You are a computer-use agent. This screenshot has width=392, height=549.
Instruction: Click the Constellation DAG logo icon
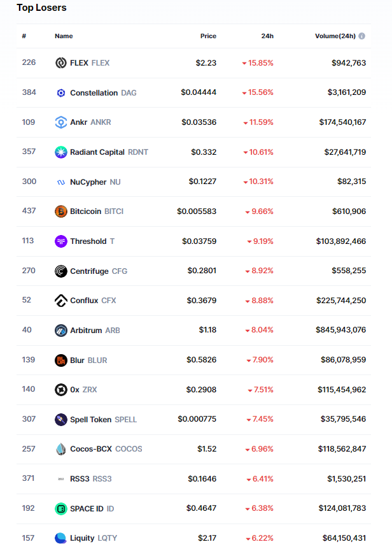[x=61, y=93]
